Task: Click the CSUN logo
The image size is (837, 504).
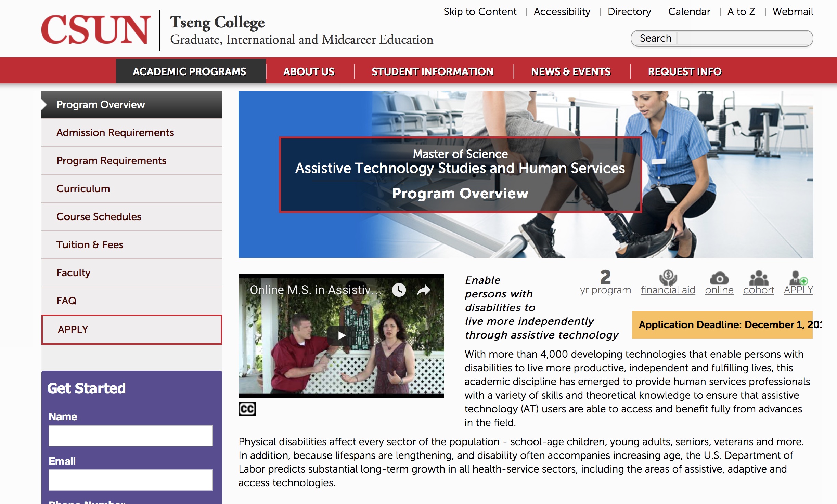Action: tap(96, 30)
